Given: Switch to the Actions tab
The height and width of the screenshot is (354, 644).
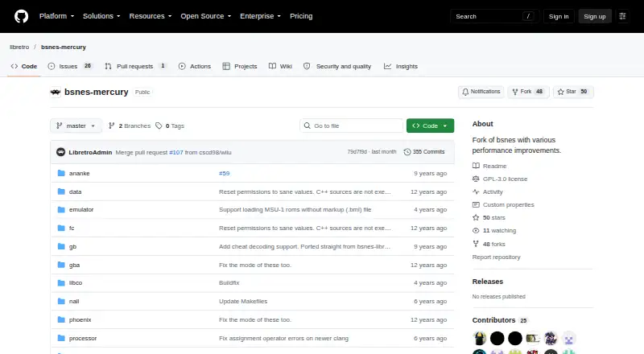Looking at the screenshot, I should pos(195,66).
